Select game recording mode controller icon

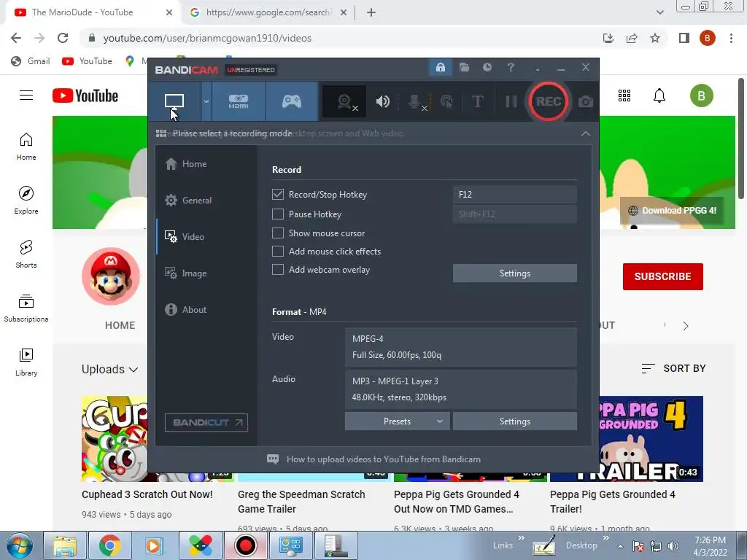pos(292,101)
